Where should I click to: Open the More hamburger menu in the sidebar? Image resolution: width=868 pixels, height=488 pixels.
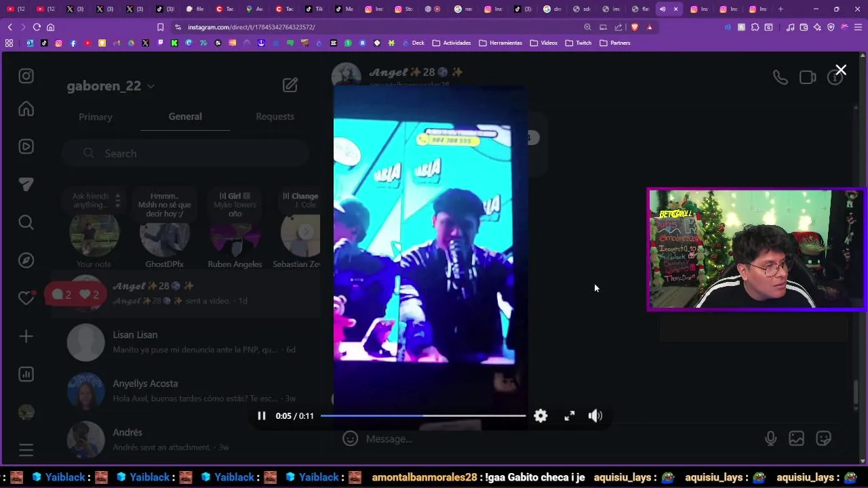click(26, 450)
